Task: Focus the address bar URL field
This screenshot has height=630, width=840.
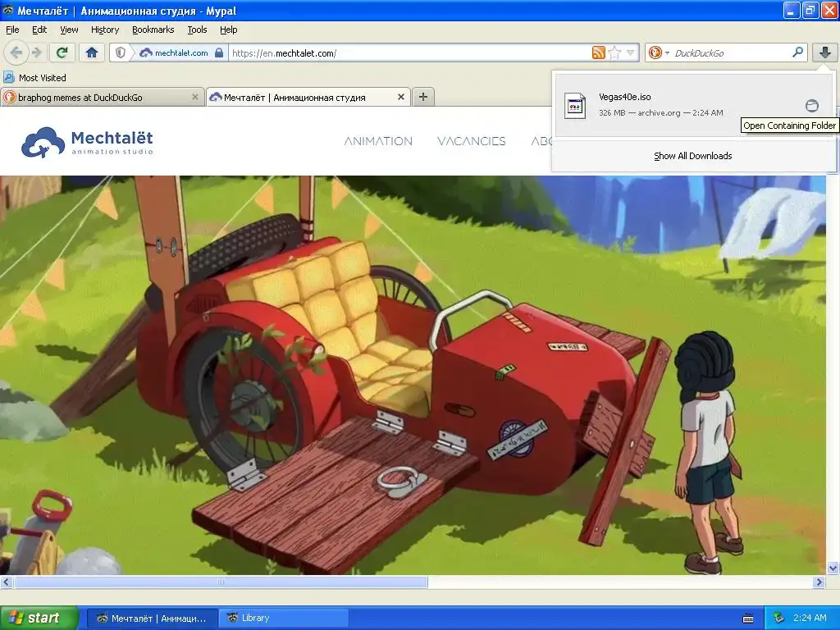Action: point(410,52)
